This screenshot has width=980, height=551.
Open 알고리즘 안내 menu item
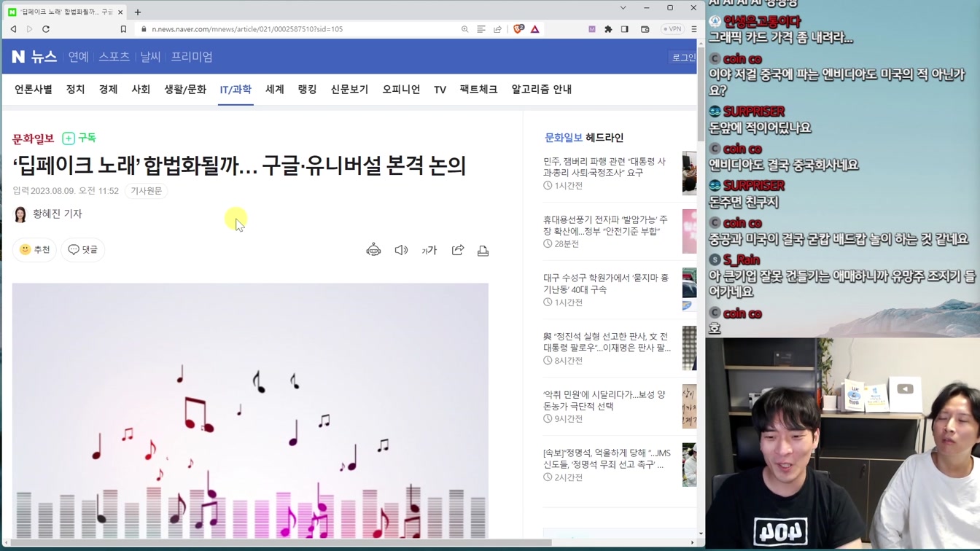tap(541, 89)
